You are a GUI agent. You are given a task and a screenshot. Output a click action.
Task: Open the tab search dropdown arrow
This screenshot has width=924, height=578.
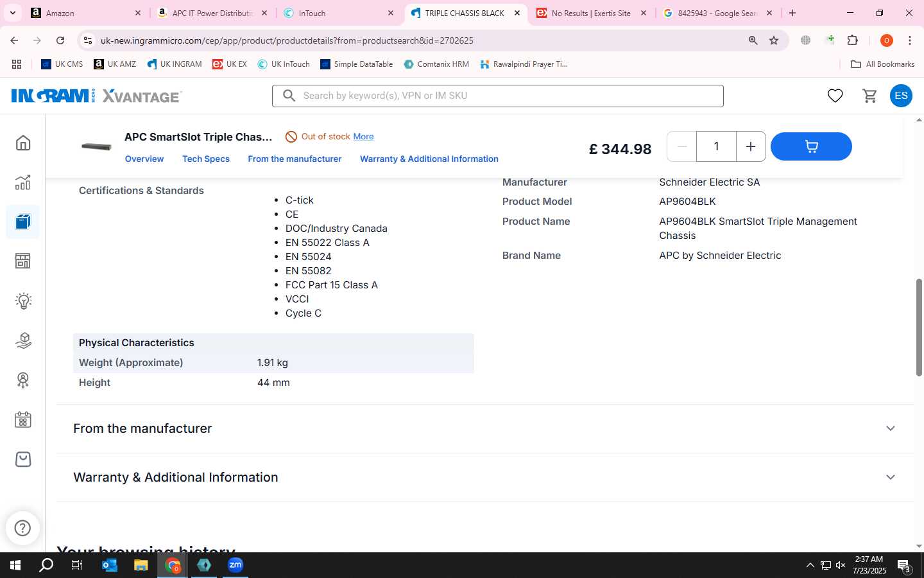coord(13,13)
